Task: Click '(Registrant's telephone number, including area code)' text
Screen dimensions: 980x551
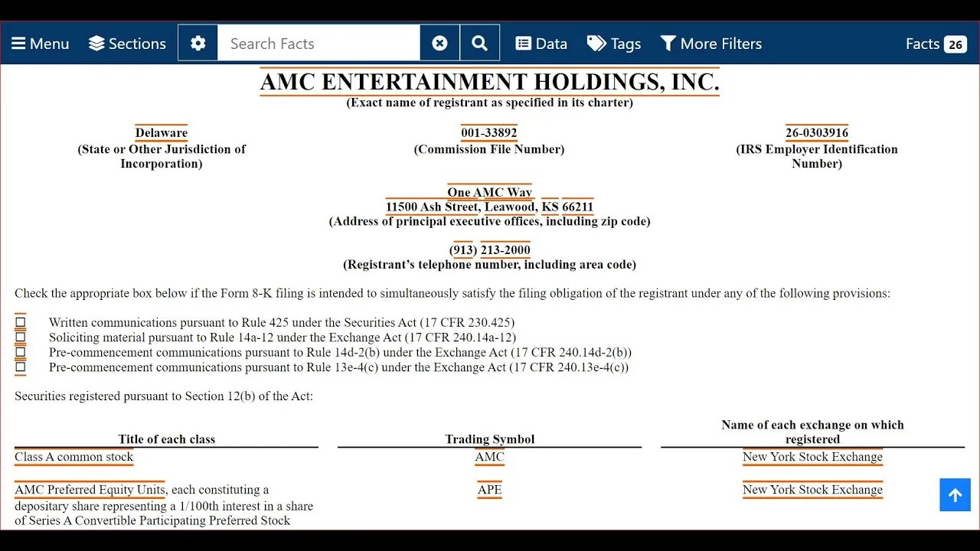Action: pyautogui.click(x=489, y=265)
